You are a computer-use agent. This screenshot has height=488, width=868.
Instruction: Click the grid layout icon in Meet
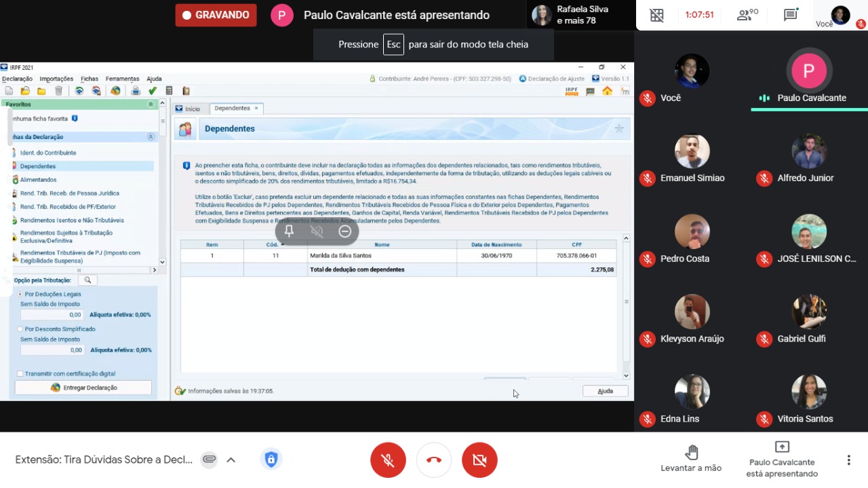click(x=656, y=15)
